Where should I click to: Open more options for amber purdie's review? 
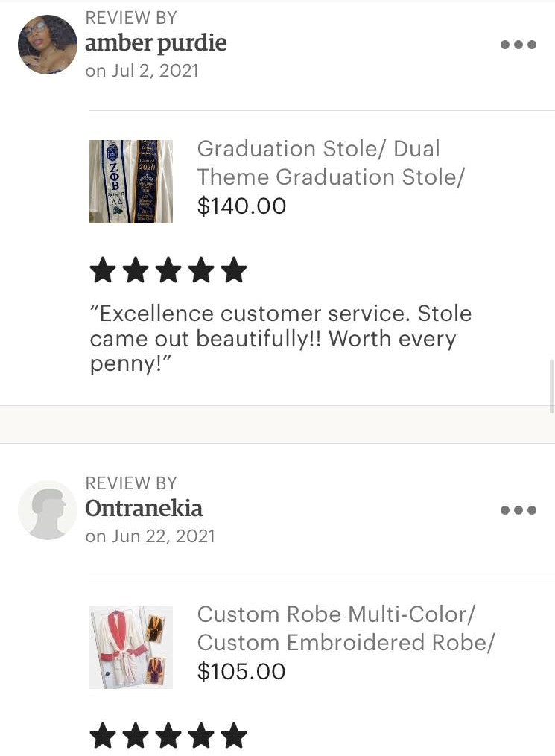518,45
